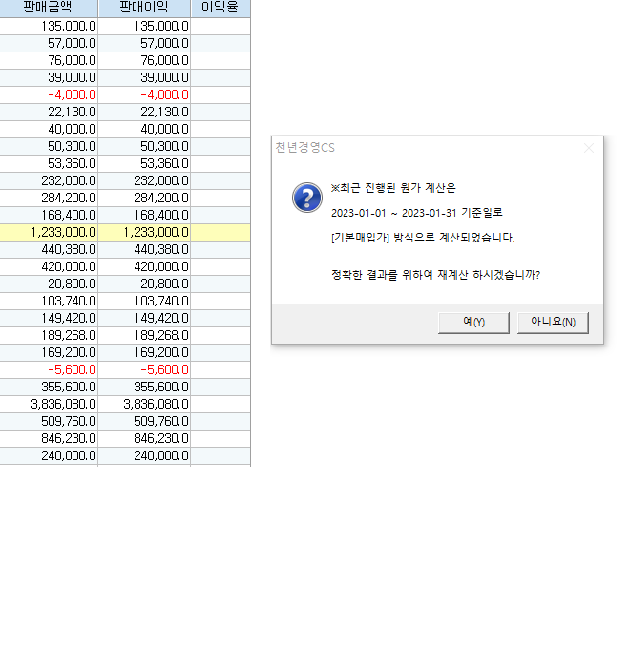
Task: Select 판매이익 cell 149,420.0
Action: [144, 318]
